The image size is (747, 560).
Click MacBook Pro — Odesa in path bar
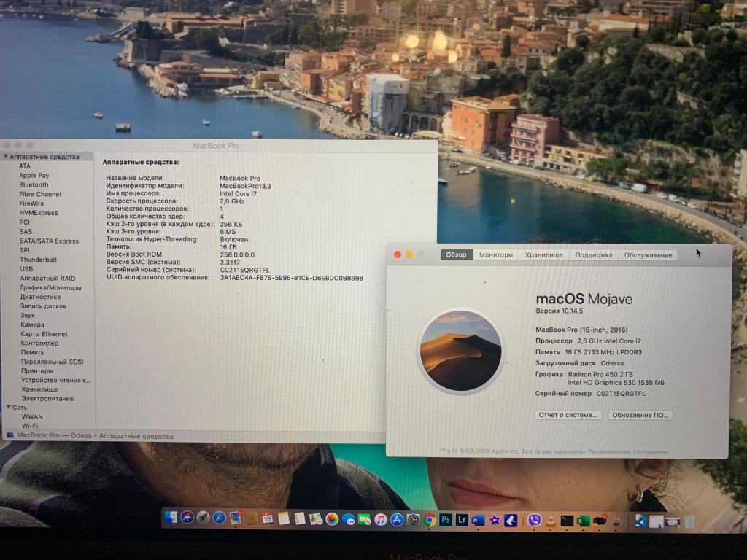(54, 436)
